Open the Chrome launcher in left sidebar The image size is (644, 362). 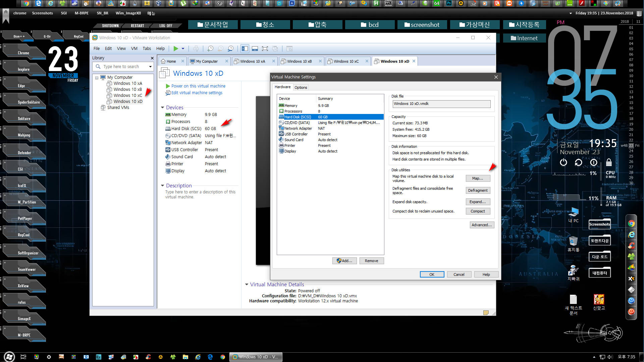(23, 53)
